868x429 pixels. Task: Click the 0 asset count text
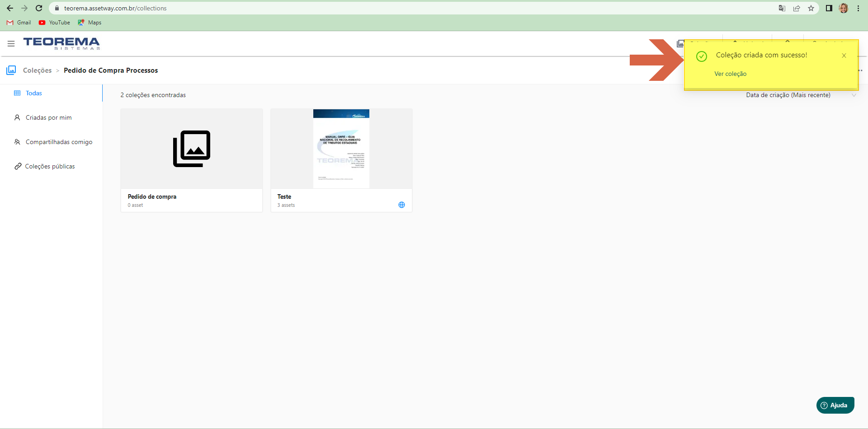click(x=135, y=205)
